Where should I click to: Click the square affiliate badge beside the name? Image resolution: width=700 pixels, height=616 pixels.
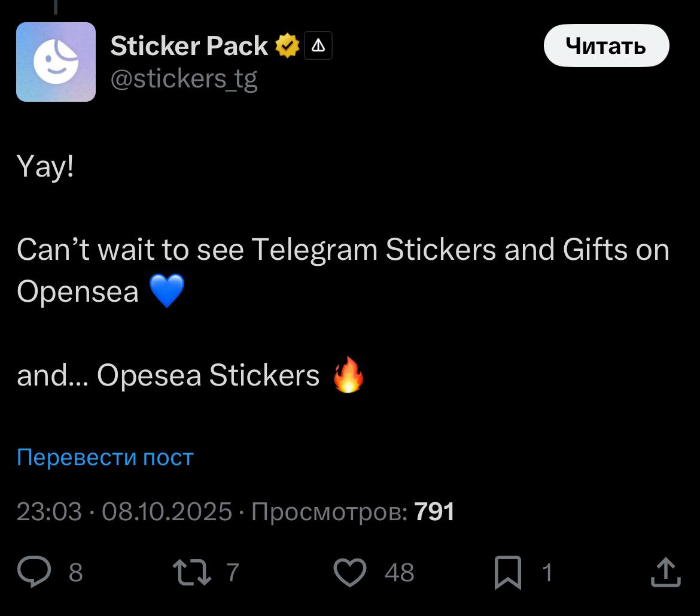click(x=318, y=46)
